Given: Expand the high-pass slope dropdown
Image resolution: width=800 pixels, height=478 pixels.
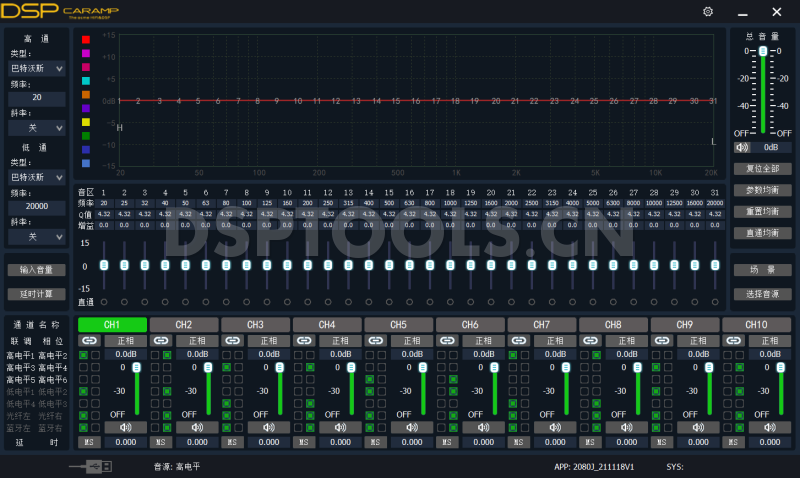Looking at the screenshot, I should click(37, 128).
